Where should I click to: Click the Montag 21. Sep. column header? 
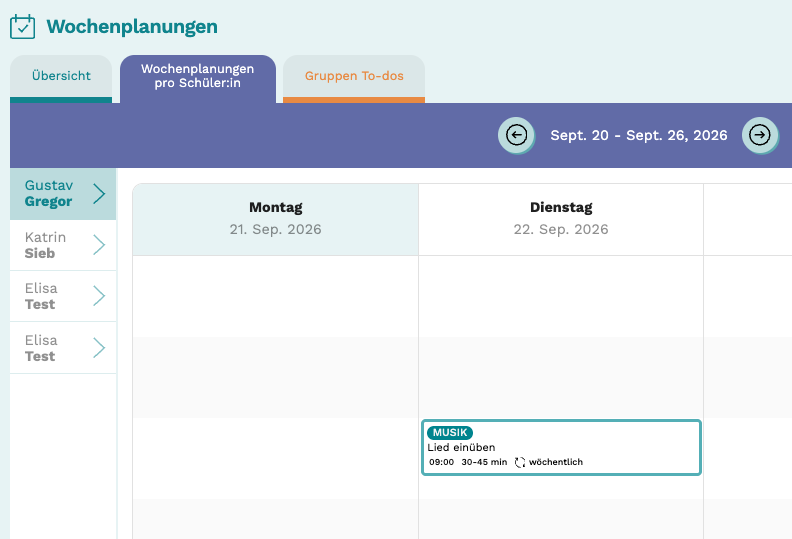coord(275,219)
